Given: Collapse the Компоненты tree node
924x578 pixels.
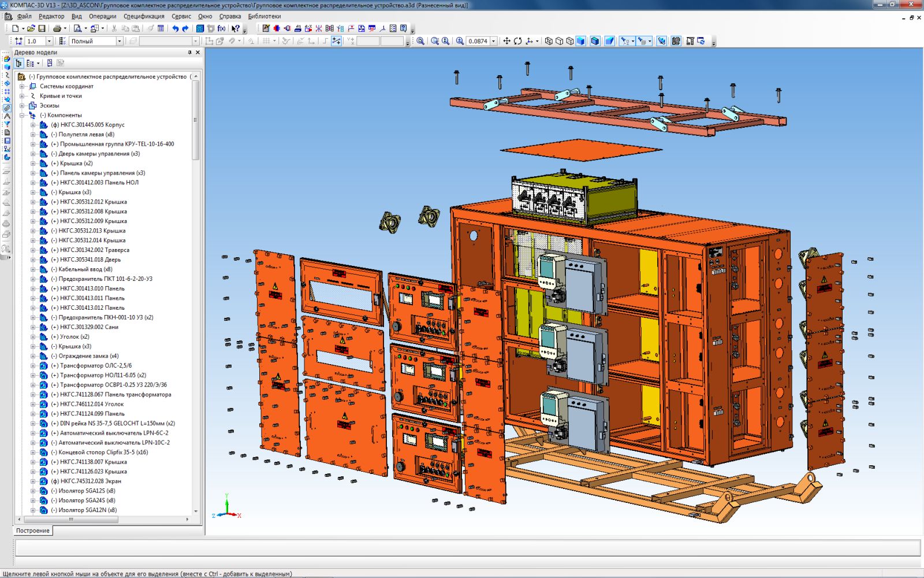Looking at the screenshot, I should click(23, 115).
